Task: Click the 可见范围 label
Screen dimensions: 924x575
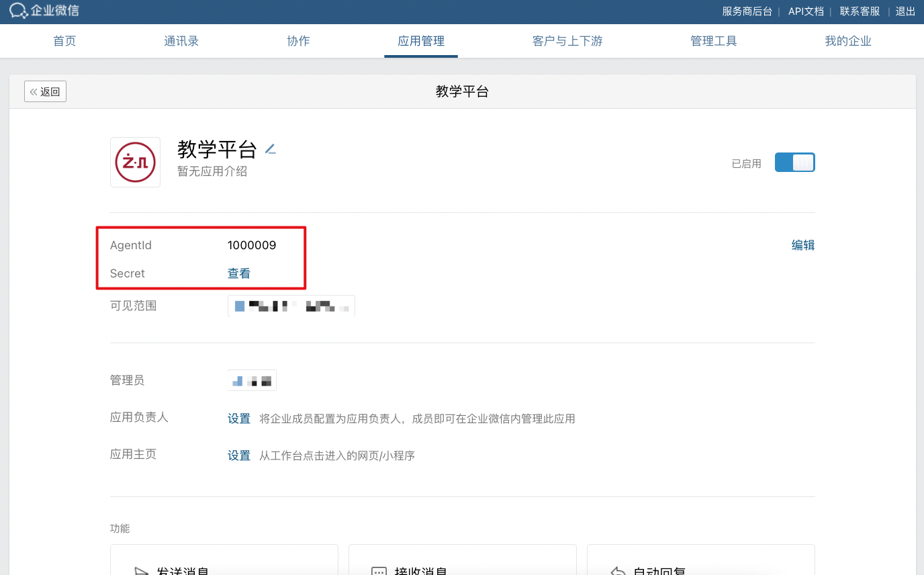Action: pyautogui.click(x=133, y=306)
